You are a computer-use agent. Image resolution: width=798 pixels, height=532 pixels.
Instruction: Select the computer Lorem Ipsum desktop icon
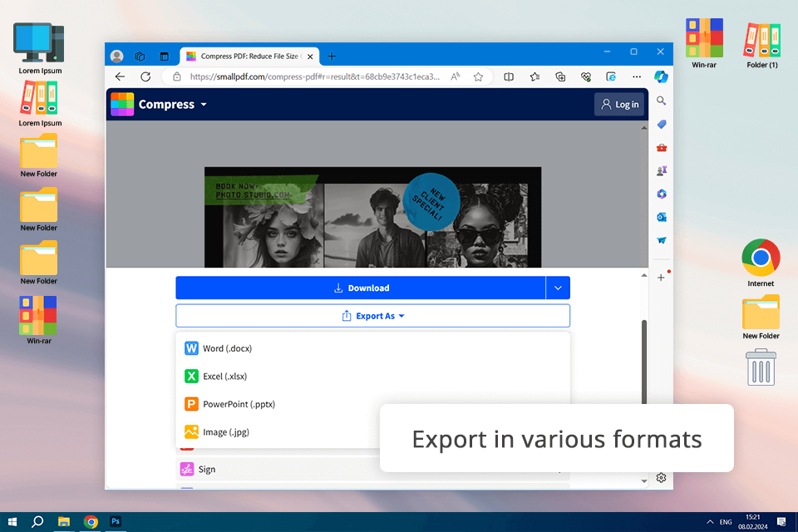click(40, 48)
